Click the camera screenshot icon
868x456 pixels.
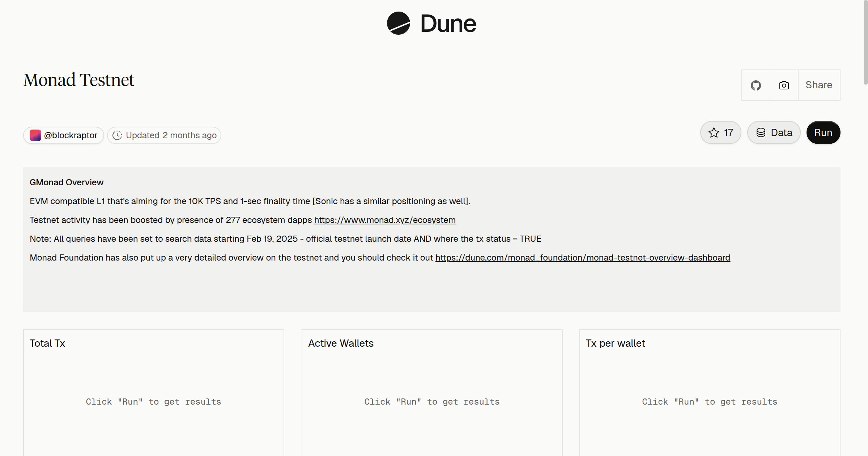[x=784, y=85]
